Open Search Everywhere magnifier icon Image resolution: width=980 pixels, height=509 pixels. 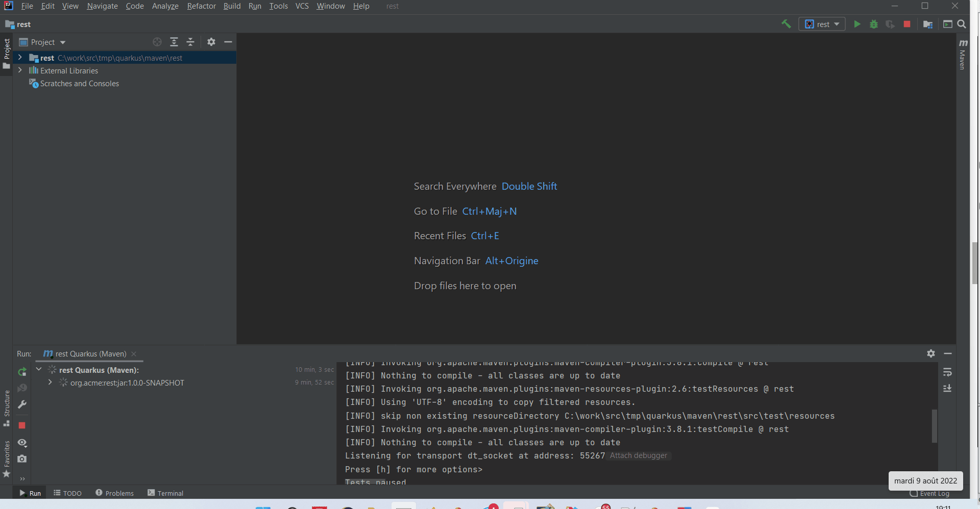963,24
